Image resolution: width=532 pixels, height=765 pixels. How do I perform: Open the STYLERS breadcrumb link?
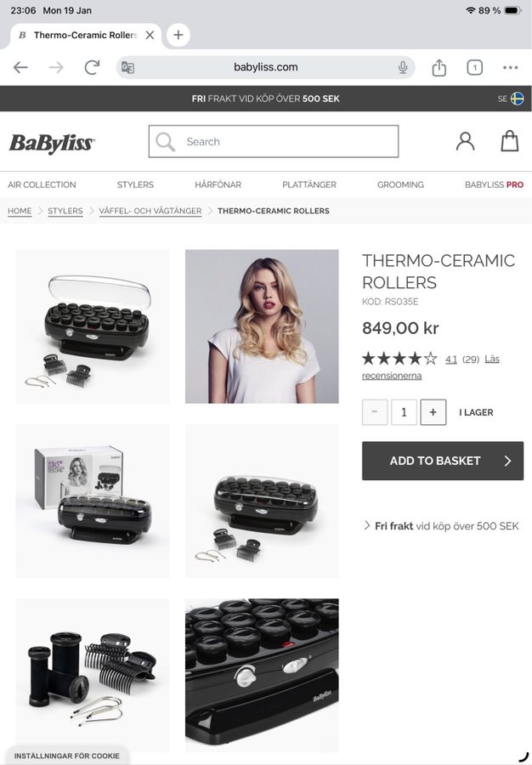click(65, 211)
